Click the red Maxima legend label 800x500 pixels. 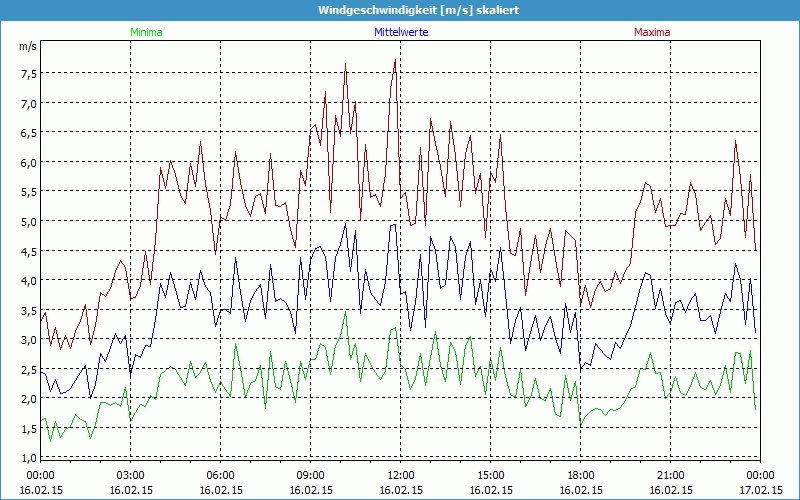[x=652, y=32]
